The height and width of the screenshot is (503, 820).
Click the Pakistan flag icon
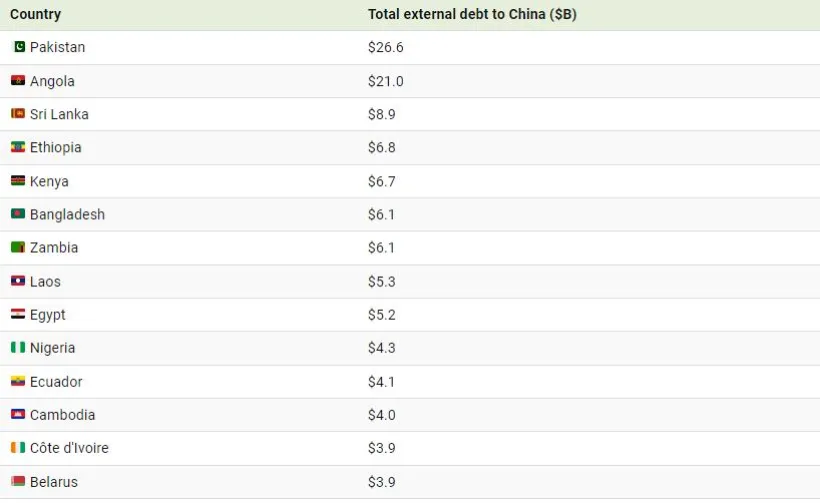point(18,47)
